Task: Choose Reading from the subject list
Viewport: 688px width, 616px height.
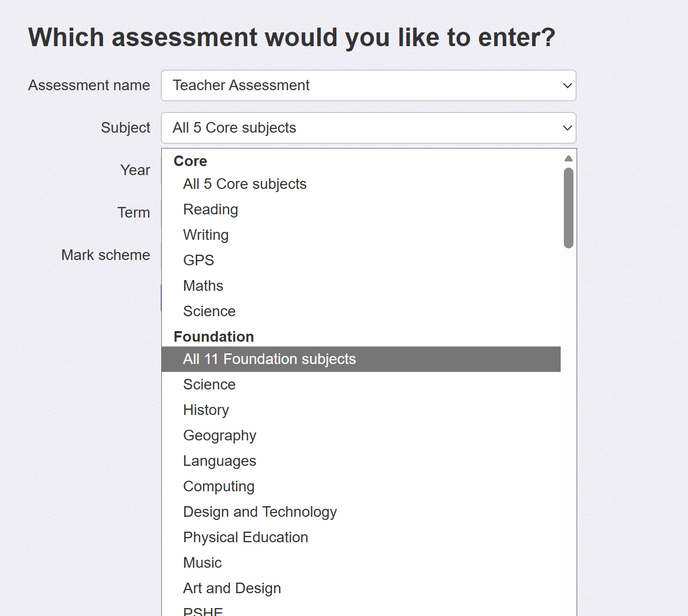Action: (x=211, y=210)
